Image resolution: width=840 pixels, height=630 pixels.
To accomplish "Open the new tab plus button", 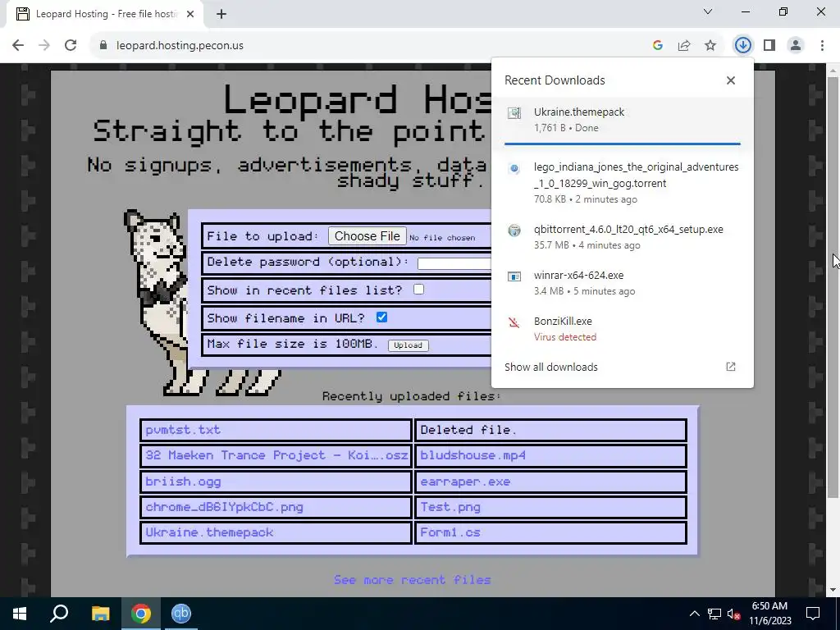I will tap(221, 15).
